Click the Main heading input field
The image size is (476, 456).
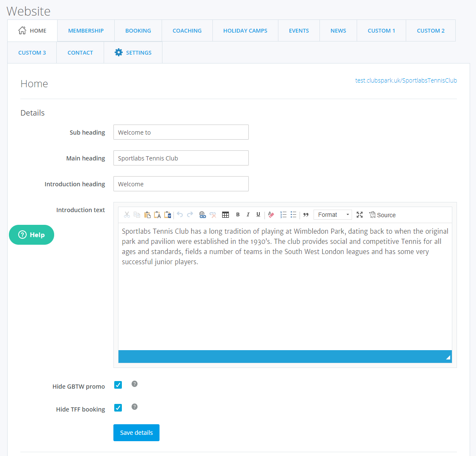click(181, 158)
